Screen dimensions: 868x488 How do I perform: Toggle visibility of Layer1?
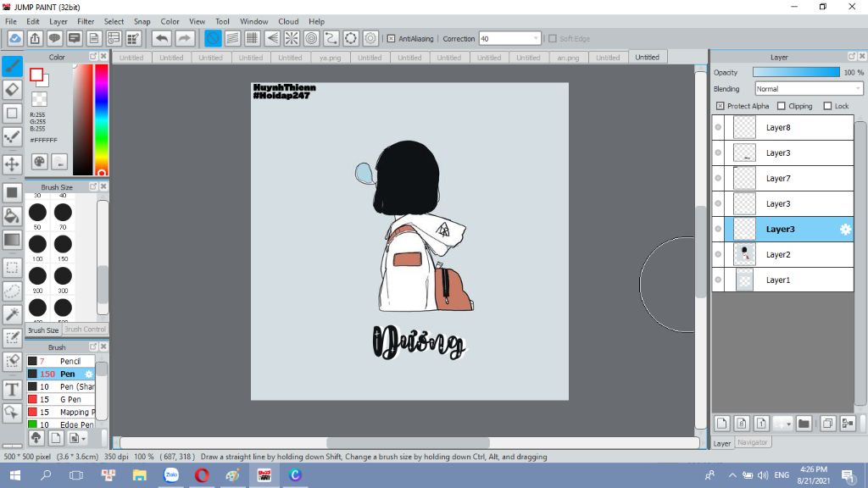click(718, 280)
